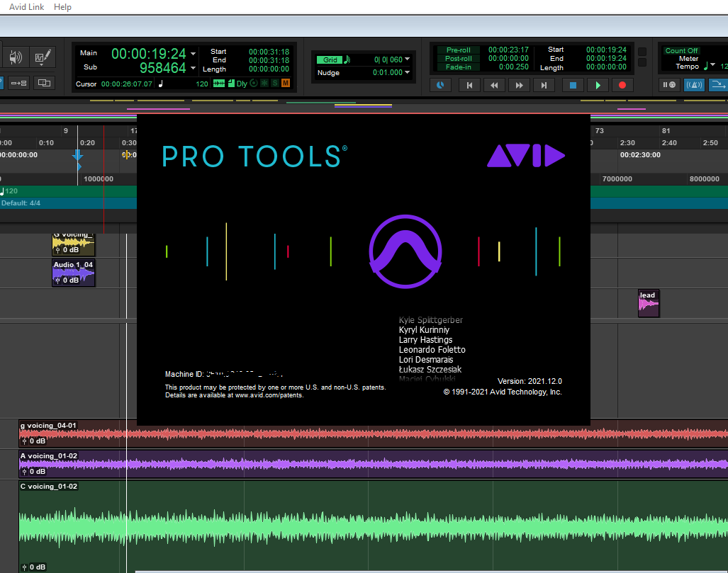Image resolution: width=728 pixels, height=573 pixels.
Task: Click the green page range indicator icon
Action: tap(231, 84)
